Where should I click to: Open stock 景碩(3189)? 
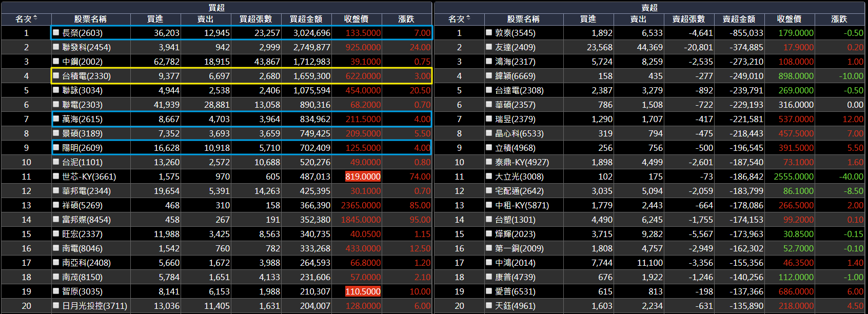[x=82, y=133]
